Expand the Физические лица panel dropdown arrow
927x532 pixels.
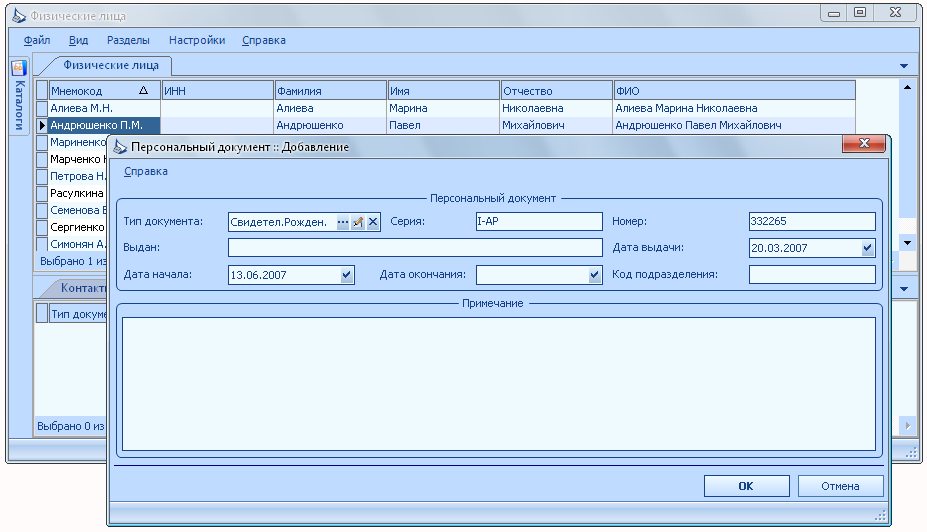point(904,66)
